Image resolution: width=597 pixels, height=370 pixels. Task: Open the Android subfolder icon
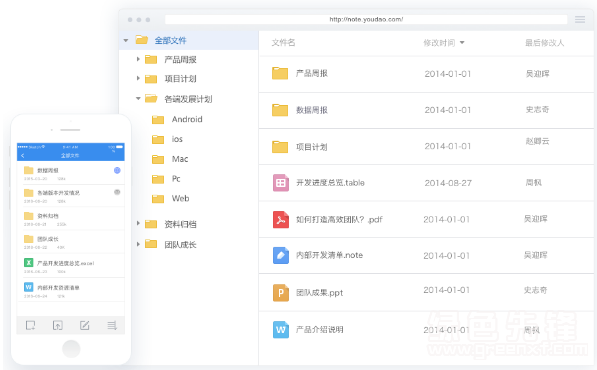[158, 120]
